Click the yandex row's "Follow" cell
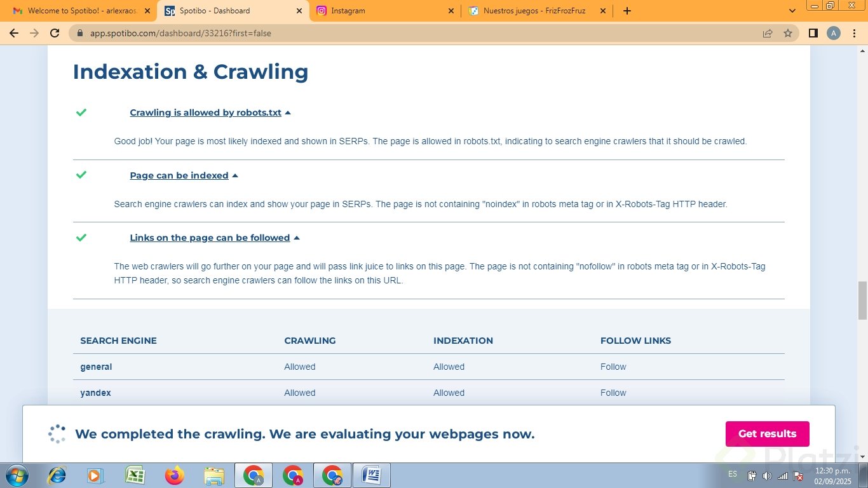 [x=613, y=393]
